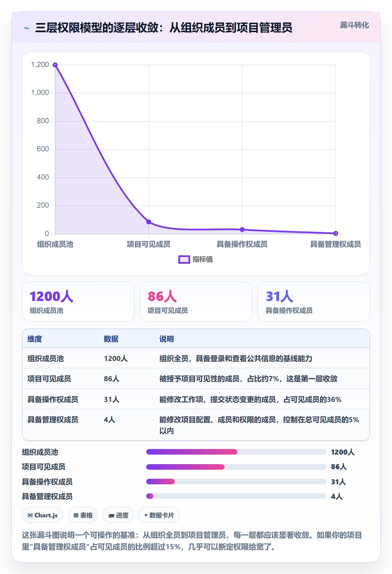Select the 组织成员池 table row cell
This screenshot has width=392, height=574.
pyautogui.click(x=46, y=358)
